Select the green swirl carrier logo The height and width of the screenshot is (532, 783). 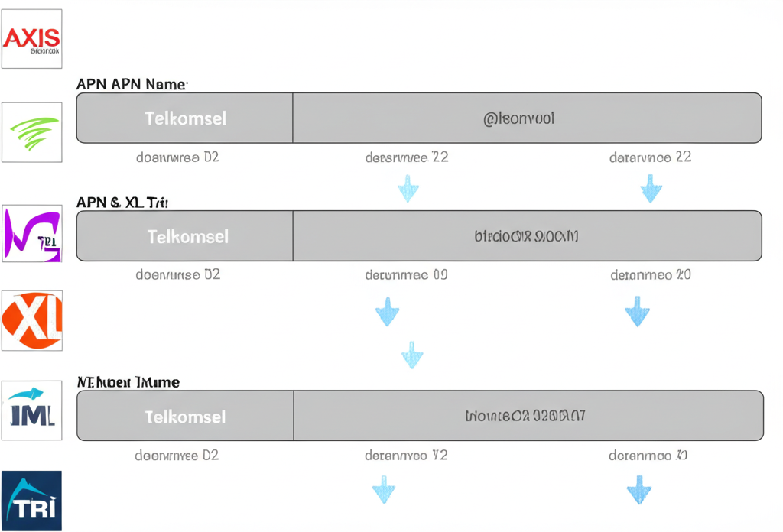(31, 131)
